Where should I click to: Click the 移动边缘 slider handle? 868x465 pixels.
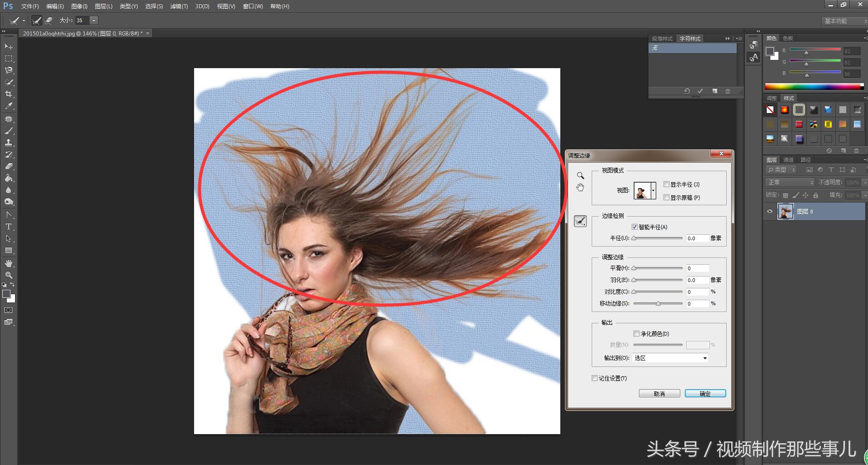pos(658,304)
